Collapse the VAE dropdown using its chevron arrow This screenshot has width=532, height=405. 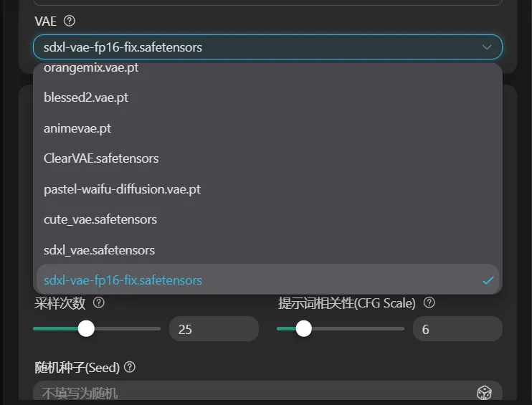(x=487, y=47)
